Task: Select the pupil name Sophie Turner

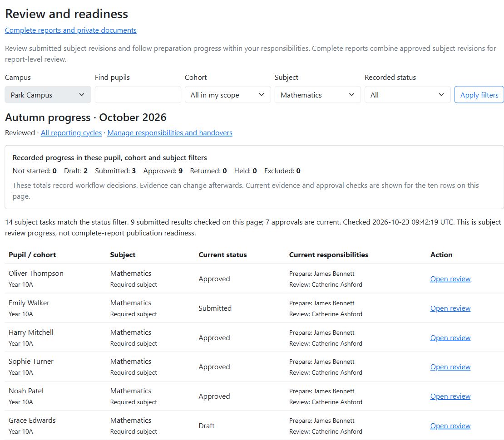Action: [x=31, y=362]
